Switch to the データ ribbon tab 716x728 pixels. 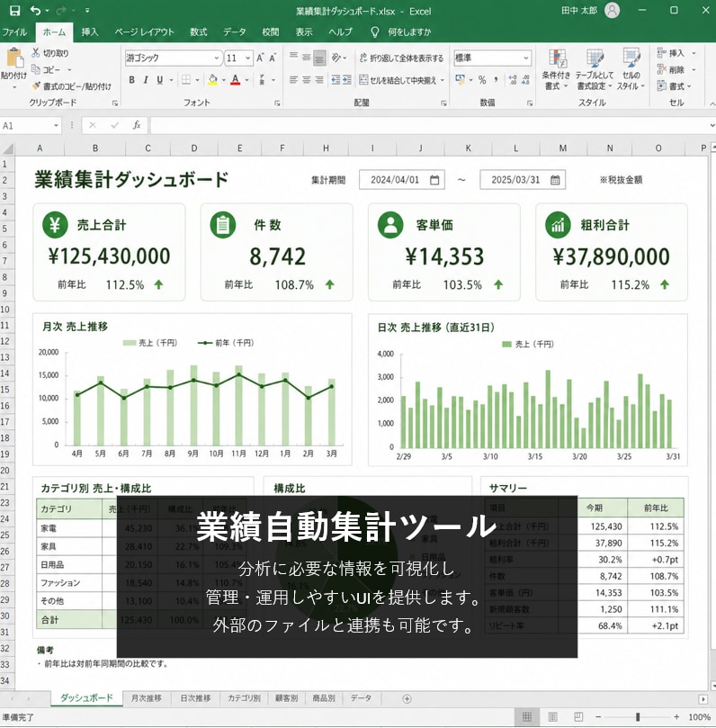235,32
